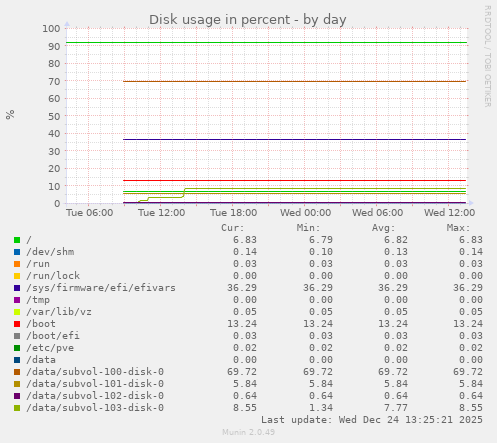Image resolution: width=497 pixels, height=443 pixels.
Task: Click the 'Cur:' column header
Action: (233, 228)
